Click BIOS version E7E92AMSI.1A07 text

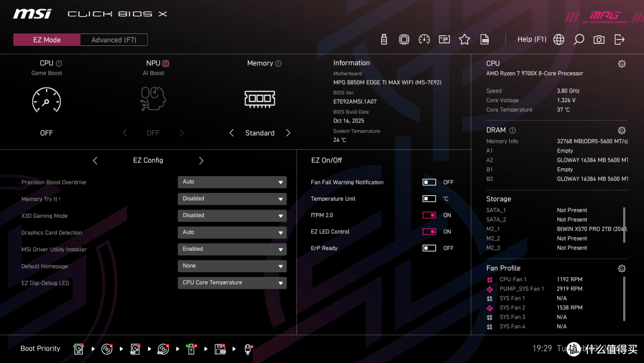click(355, 101)
